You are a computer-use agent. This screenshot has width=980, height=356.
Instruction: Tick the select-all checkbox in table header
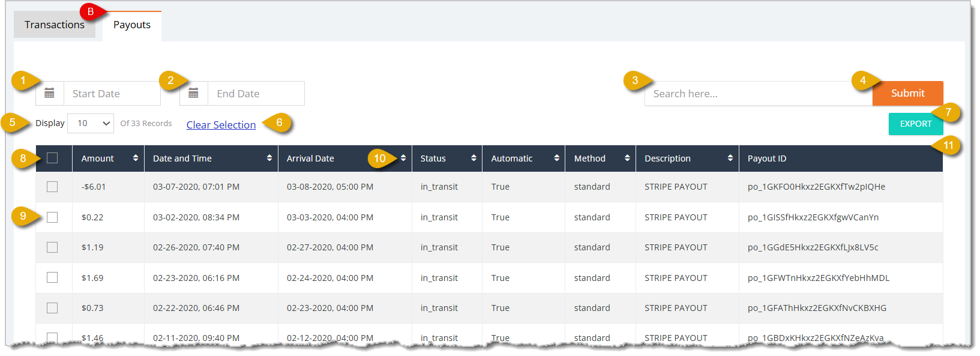click(x=52, y=158)
